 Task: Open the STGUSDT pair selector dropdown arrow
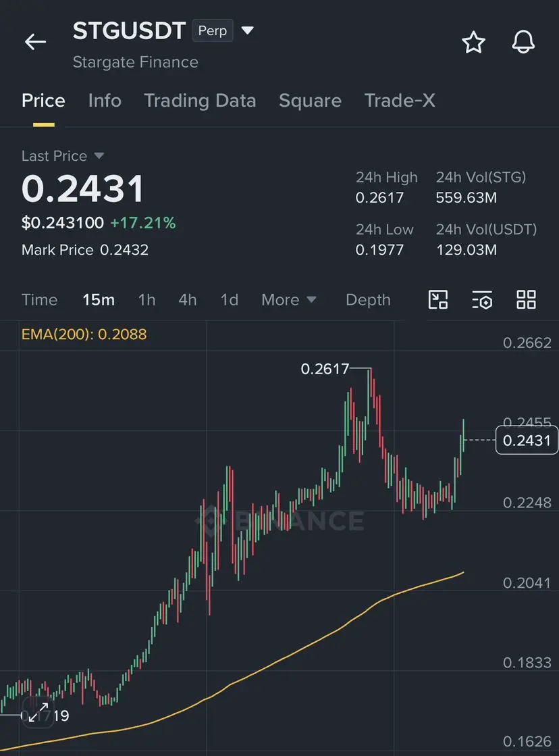coord(247,30)
